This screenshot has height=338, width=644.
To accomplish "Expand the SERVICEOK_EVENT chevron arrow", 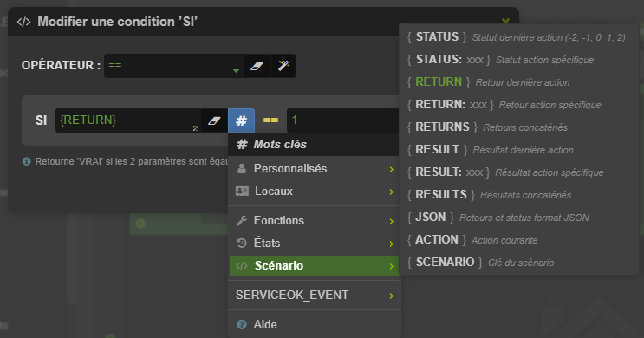I will tap(392, 296).
